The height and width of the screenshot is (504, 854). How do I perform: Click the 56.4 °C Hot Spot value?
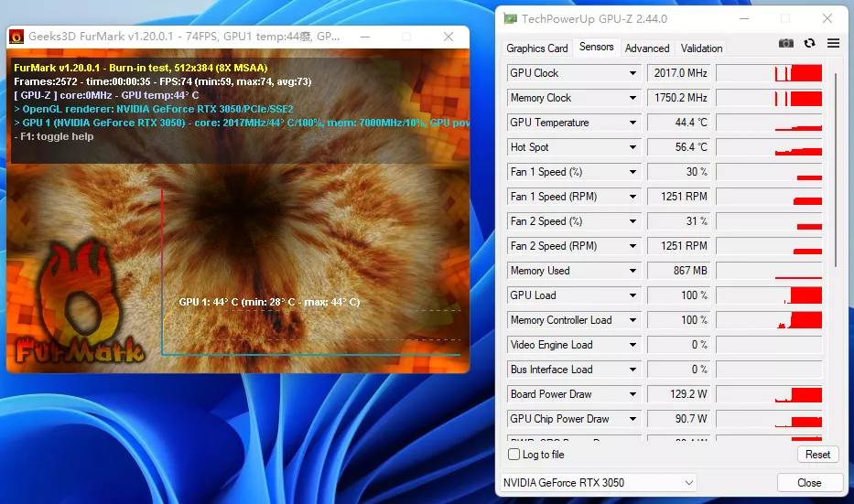tap(678, 147)
